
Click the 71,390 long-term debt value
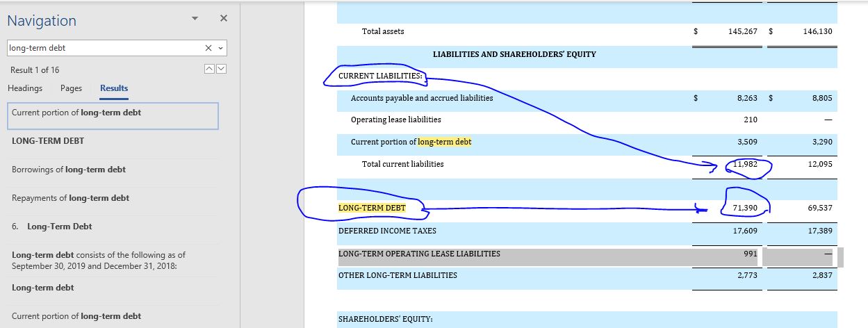coord(745,208)
